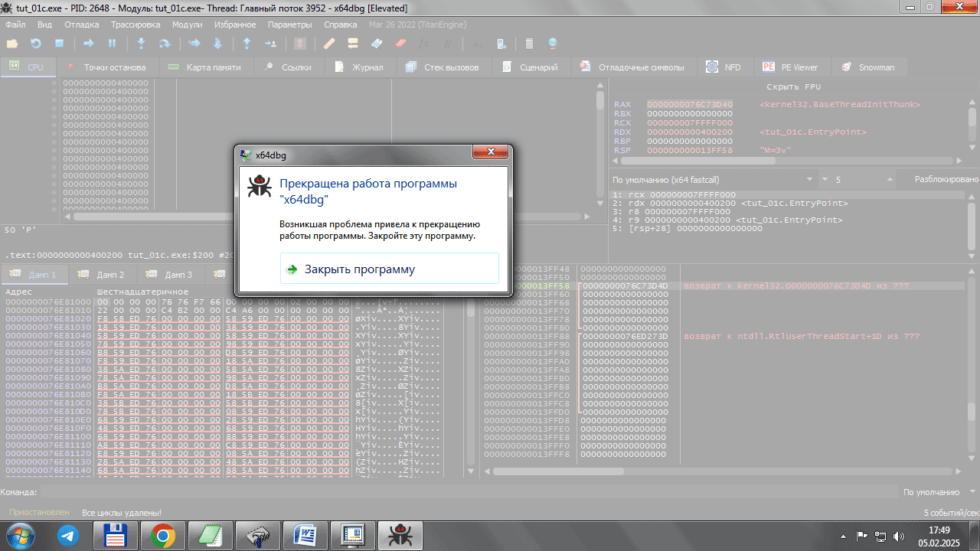Click the Step Over toolbar icon

[x=165, y=44]
